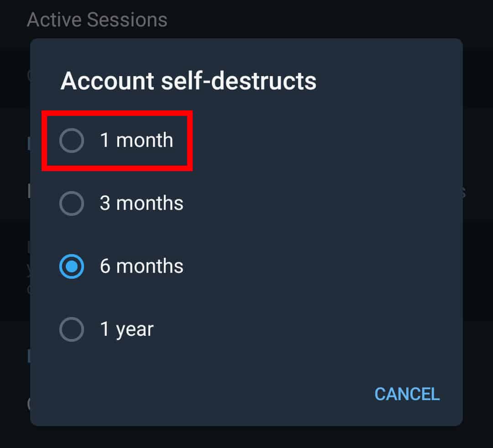Click the dimmed strip right of Active Sessions
The width and height of the screenshot is (493, 448).
330,20
